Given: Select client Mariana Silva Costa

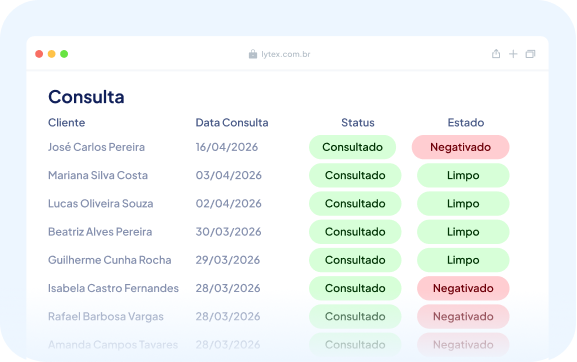Looking at the screenshot, I should pyautogui.click(x=98, y=175).
